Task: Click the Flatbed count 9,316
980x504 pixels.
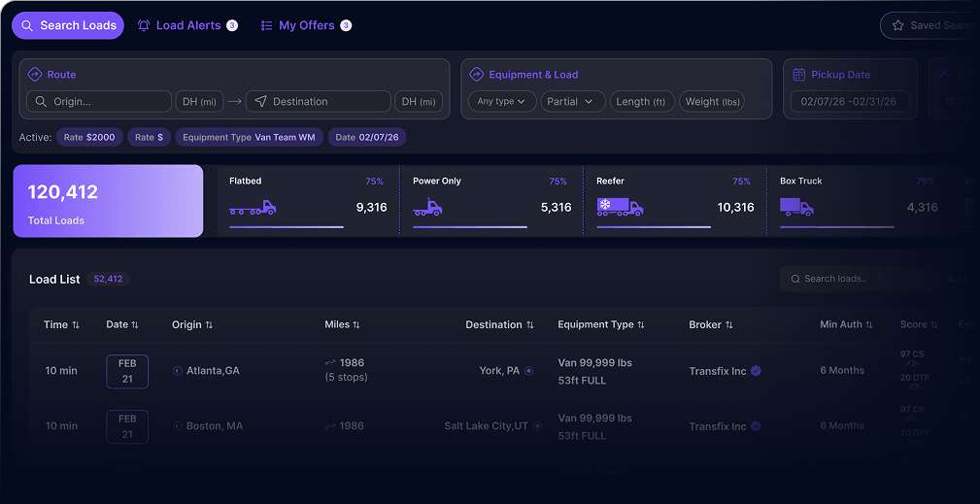Action: coord(371,208)
